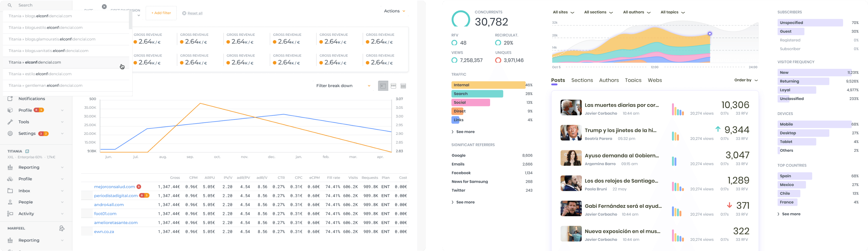Click the current data point marker on the concurrents chart

[710, 33]
